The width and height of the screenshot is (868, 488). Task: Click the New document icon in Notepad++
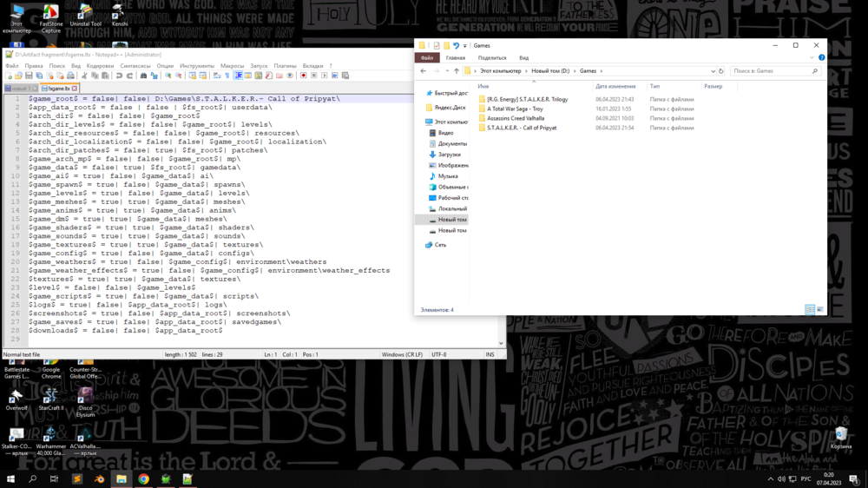(8, 76)
